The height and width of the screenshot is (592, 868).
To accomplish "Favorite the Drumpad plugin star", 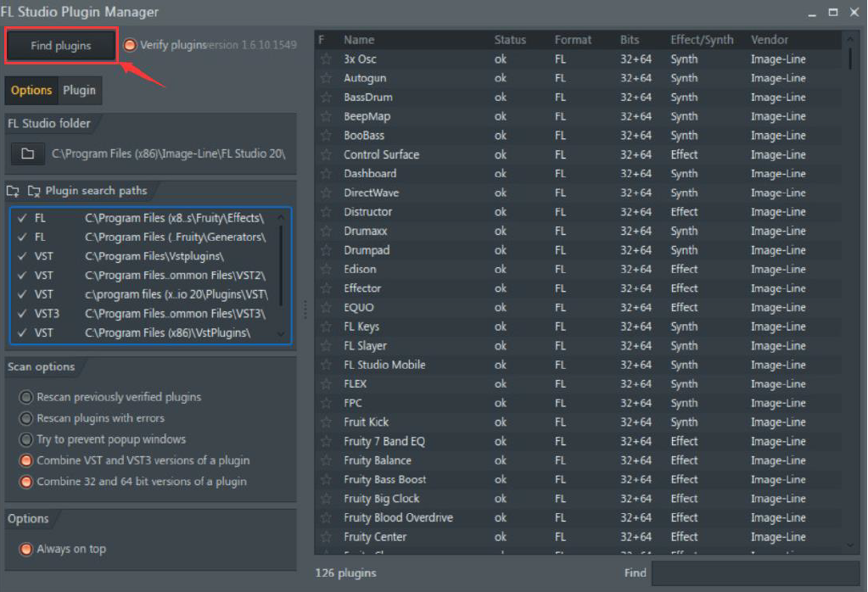I will [326, 250].
